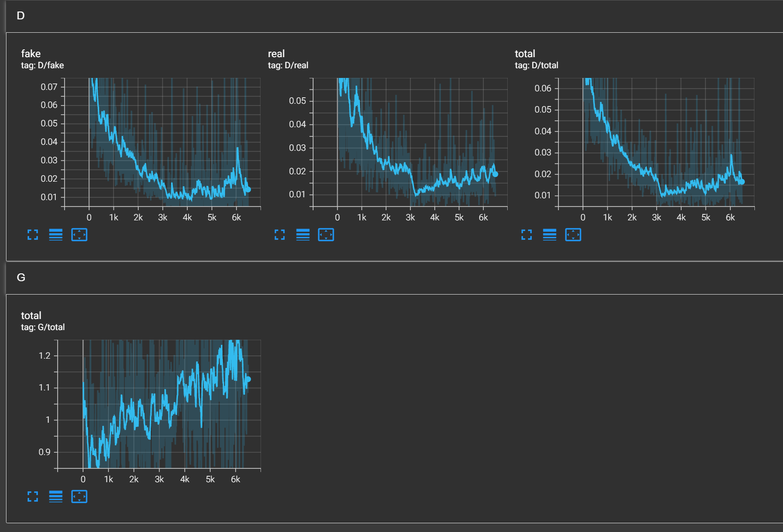Toggle y-axis log scale for G/total chart
The width and height of the screenshot is (783, 532).
(x=56, y=497)
